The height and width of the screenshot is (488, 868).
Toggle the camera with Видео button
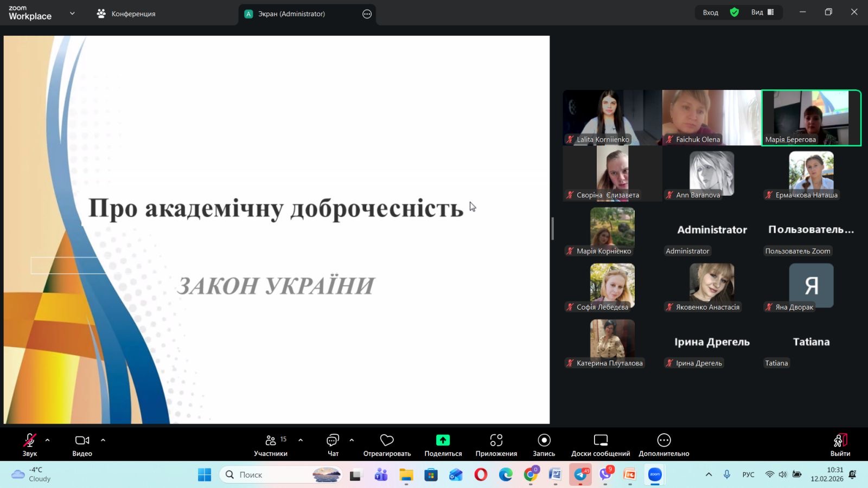tap(82, 440)
